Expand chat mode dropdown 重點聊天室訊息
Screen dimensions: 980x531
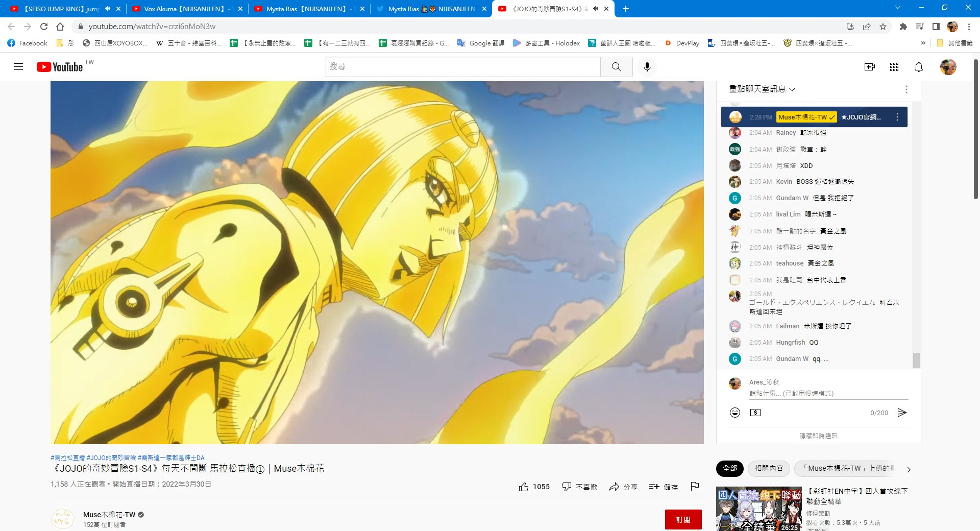tap(762, 89)
